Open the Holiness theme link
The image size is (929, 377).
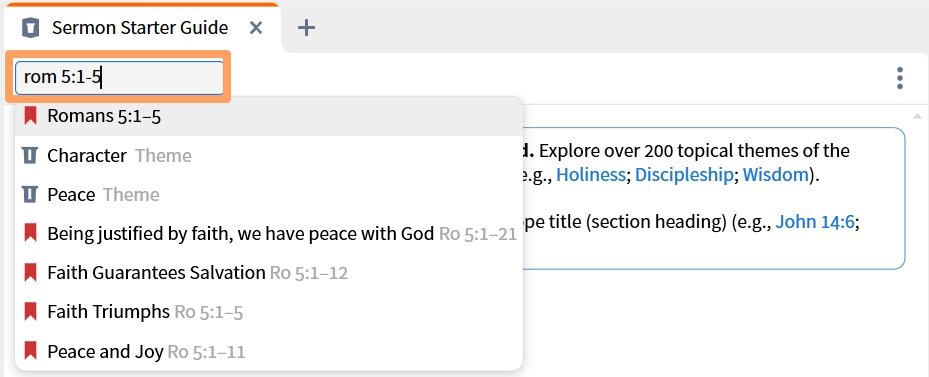point(590,174)
